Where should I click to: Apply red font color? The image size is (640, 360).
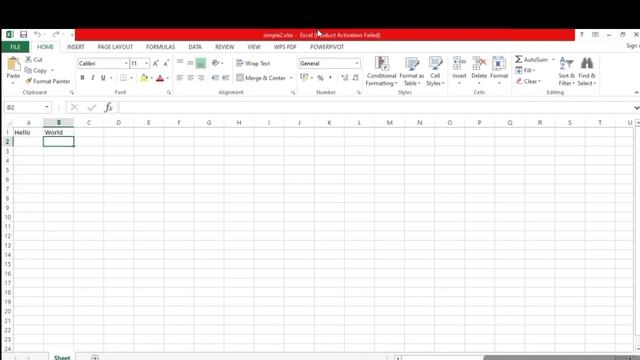pyautogui.click(x=160, y=78)
